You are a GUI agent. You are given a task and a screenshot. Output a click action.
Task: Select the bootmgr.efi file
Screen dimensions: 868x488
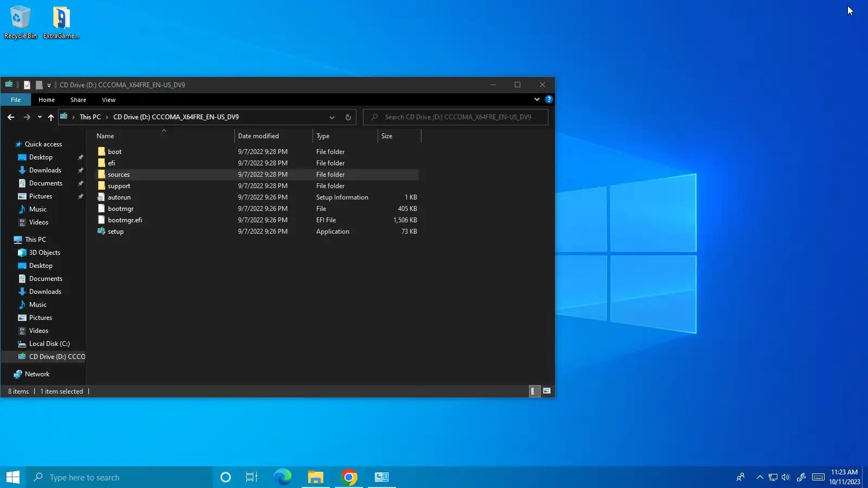pos(125,220)
